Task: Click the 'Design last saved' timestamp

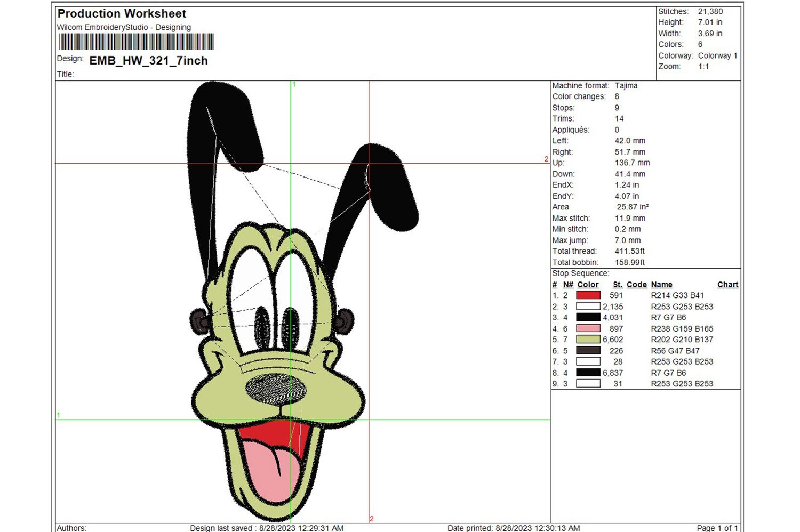Action: (x=267, y=528)
